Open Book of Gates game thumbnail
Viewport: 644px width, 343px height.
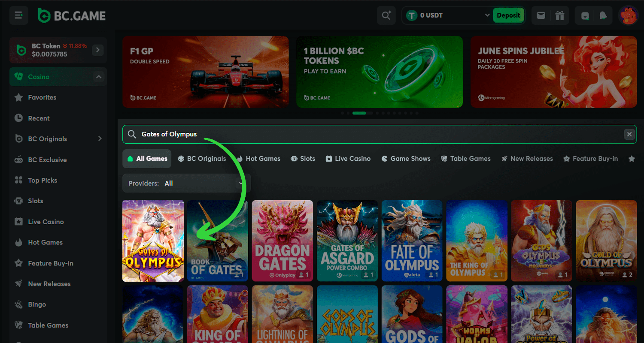tap(218, 241)
